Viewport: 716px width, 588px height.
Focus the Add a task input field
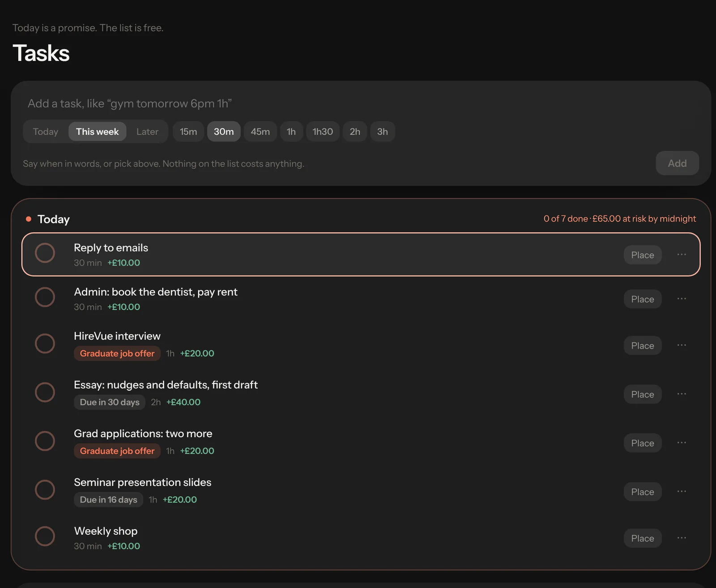click(361, 103)
